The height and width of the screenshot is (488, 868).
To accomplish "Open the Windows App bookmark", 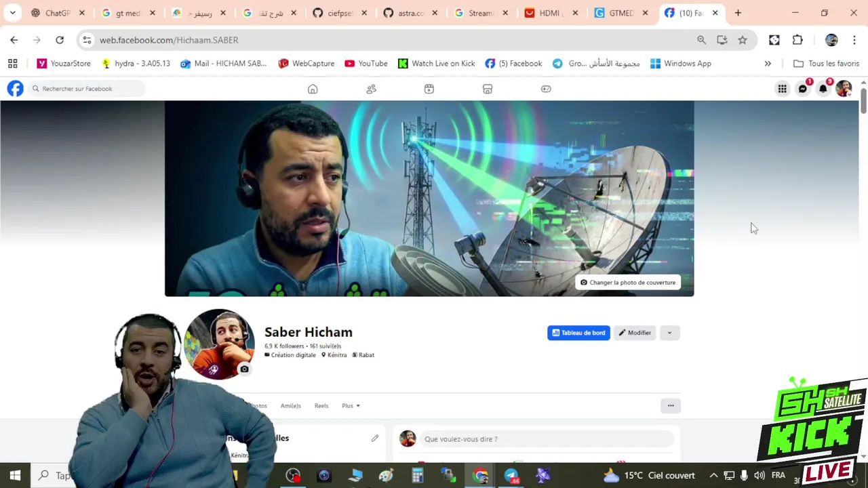I will pos(681,64).
